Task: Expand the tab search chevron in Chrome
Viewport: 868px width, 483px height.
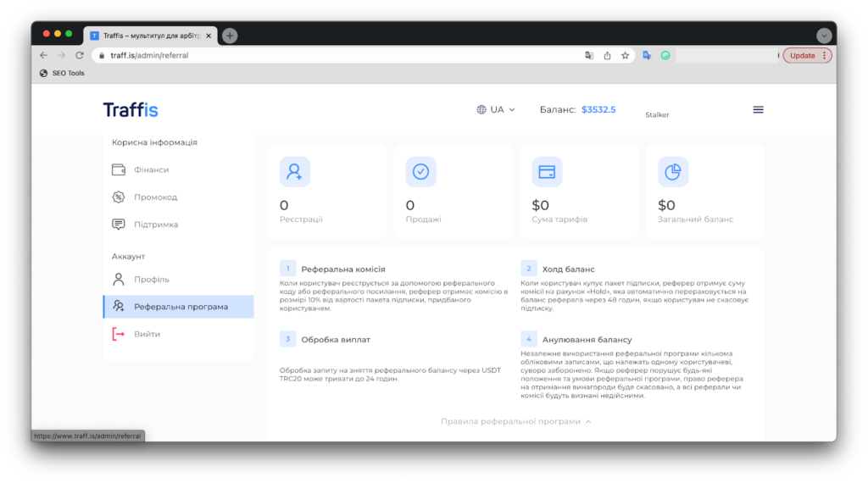Action: tap(823, 36)
